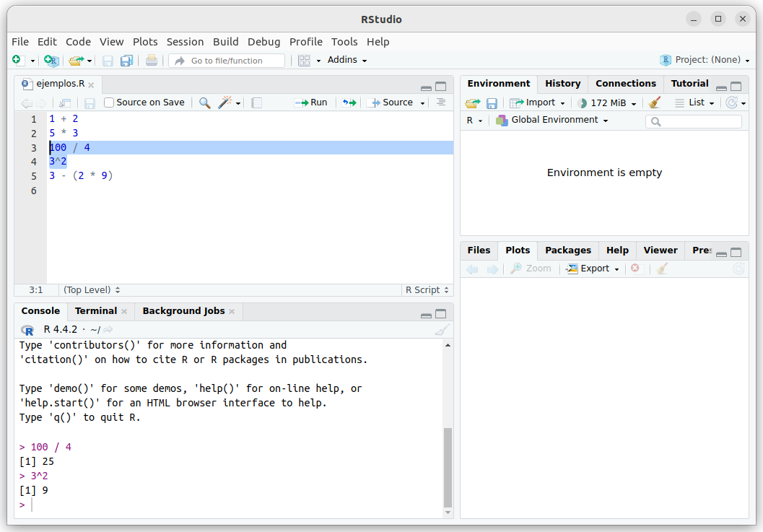The height and width of the screenshot is (532, 763).
Task: Open the Global Environment selector
Action: point(551,121)
